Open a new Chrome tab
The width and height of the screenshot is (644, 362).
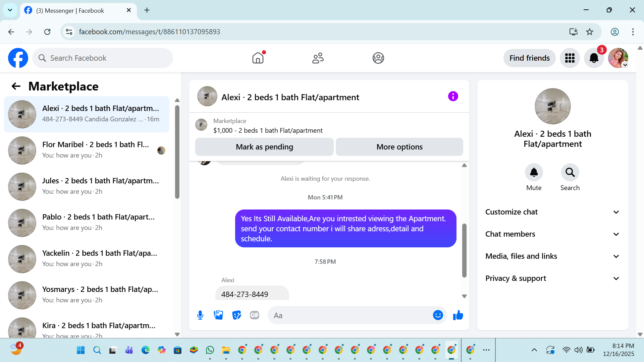click(147, 10)
